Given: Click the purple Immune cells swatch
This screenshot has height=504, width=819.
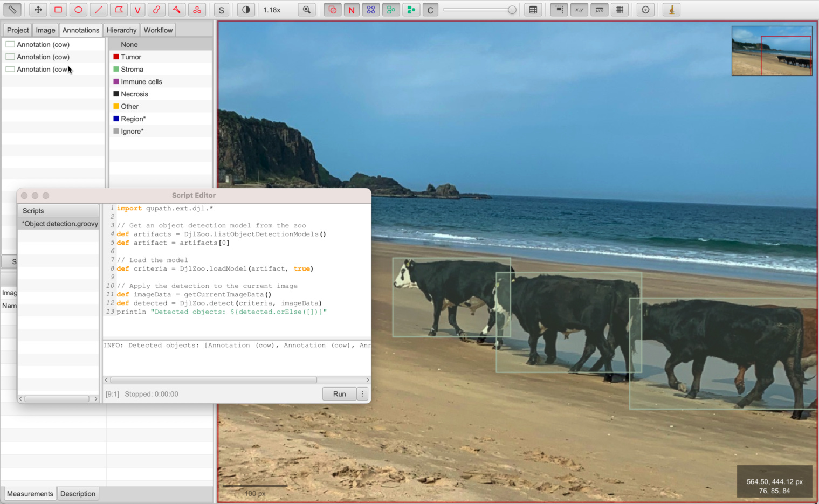Looking at the screenshot, I should coord(116,81).
